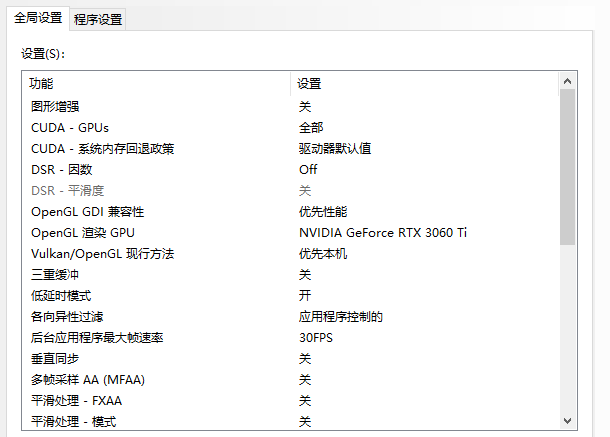The height and width of the screenshot is (437, 610).
Task: Select the 图形增强 setting row
Action: tap(55, 106)
